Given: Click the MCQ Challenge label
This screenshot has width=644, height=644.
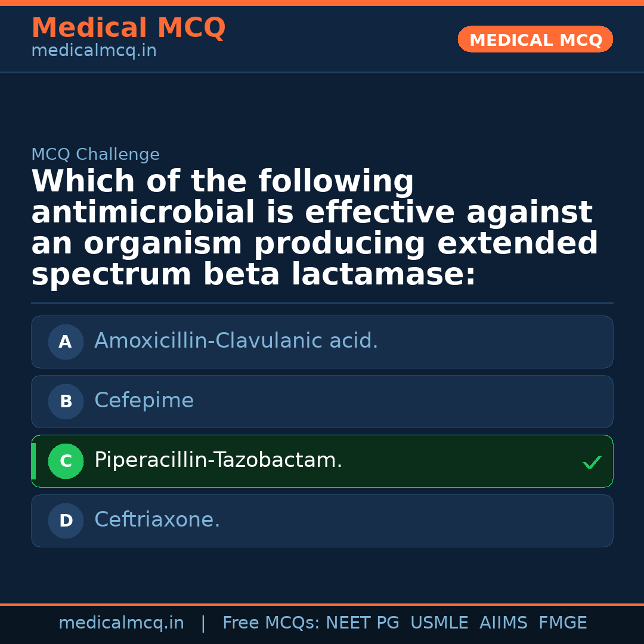Looking at the screenshot, I should click(95, 155).
